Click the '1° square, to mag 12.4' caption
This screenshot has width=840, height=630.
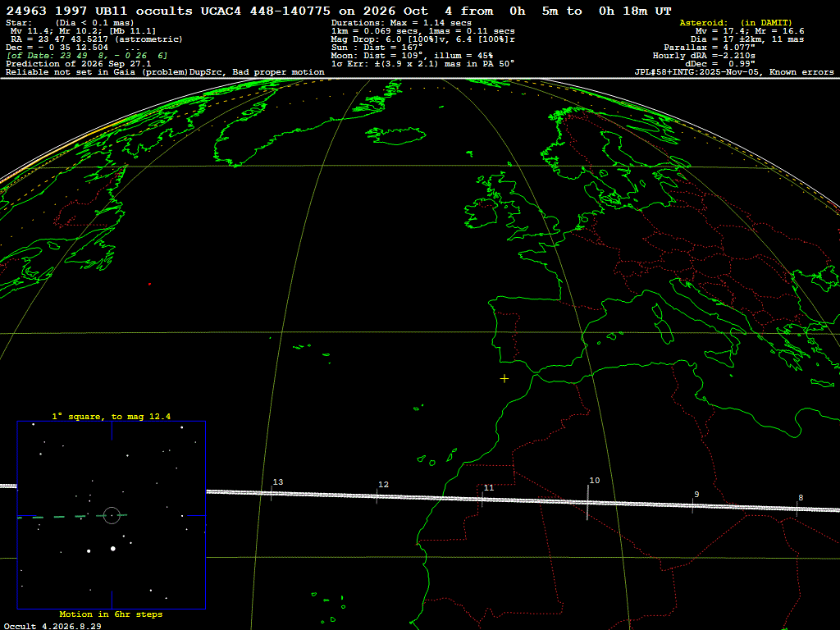112,416
